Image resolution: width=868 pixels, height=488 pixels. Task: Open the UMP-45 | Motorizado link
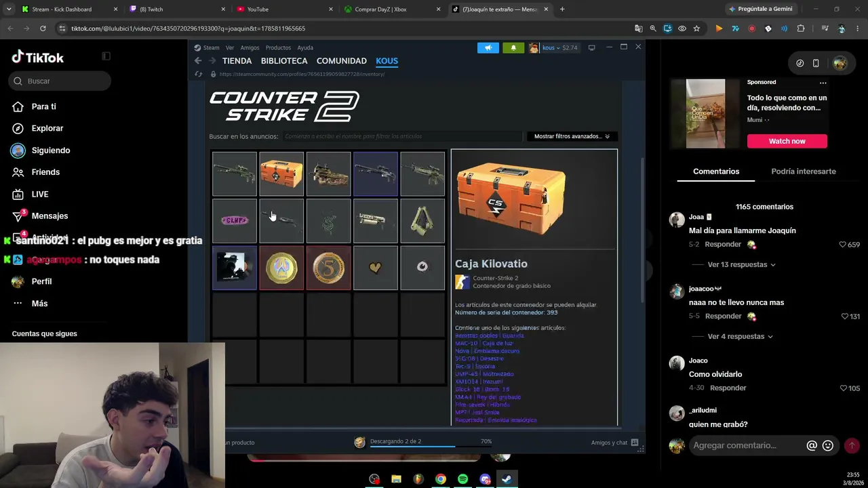[x=484, y=374]
